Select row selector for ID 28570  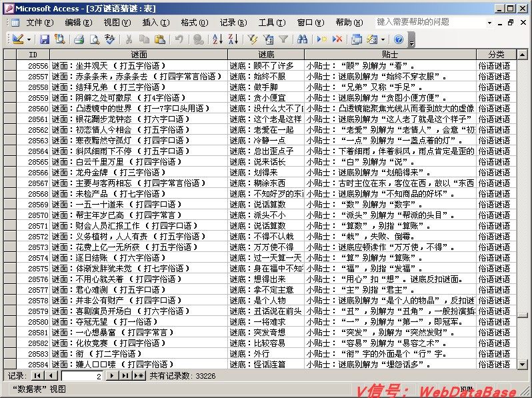10,215
